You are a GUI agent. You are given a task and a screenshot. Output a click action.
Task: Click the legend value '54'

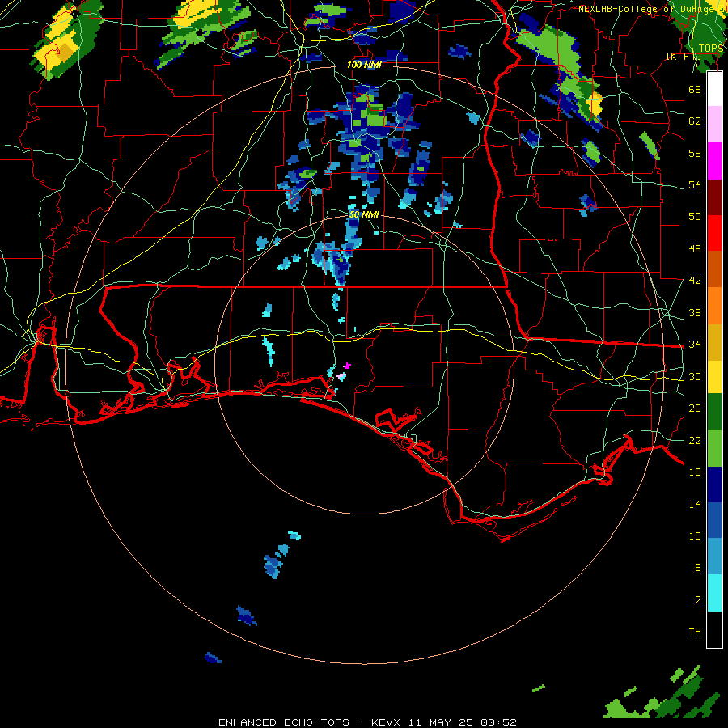pos(695,184)
